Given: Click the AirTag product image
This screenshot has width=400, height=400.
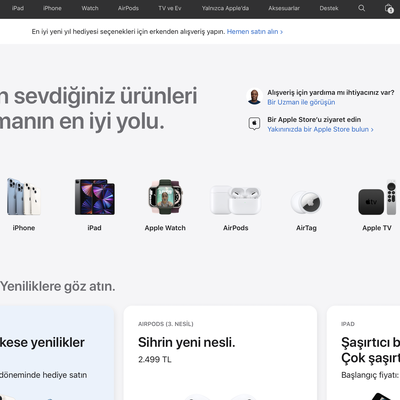Looking at the screenshot, I should (306, 202).
